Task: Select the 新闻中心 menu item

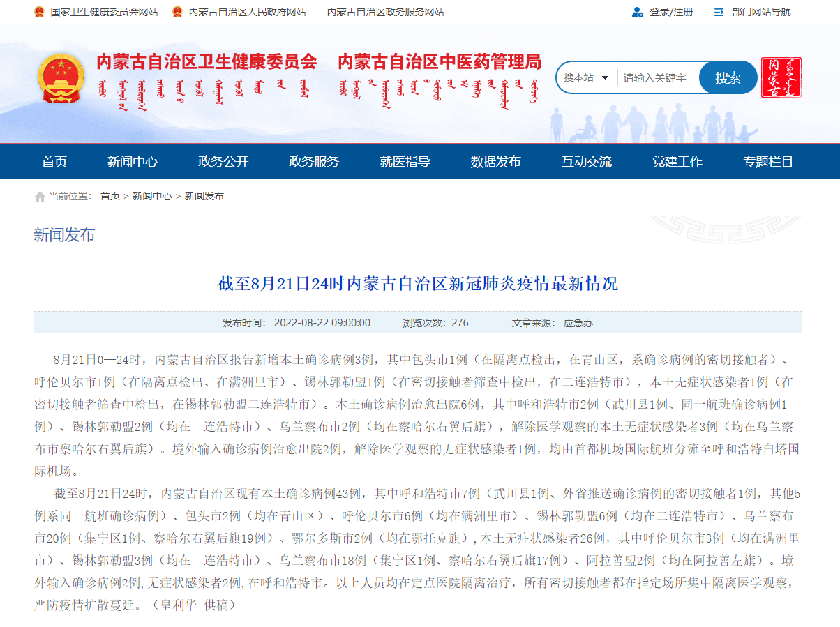Action: click(x=133, y=161)
